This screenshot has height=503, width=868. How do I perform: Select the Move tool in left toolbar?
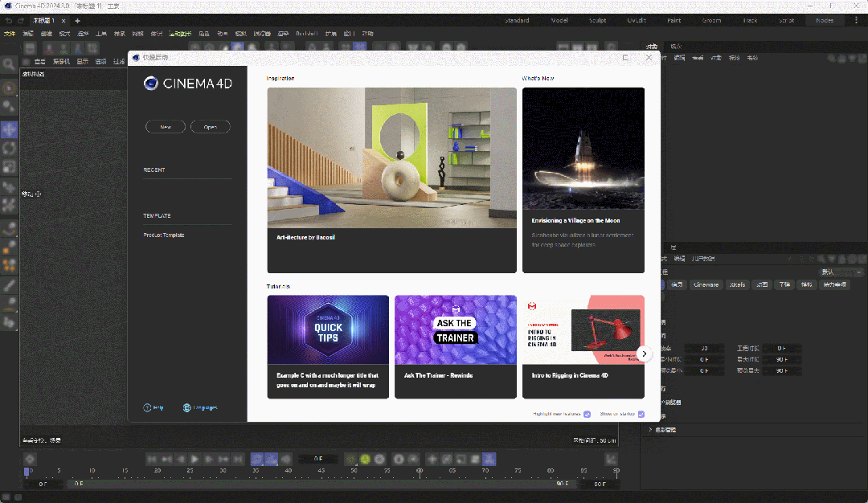(x=9, y=130)
